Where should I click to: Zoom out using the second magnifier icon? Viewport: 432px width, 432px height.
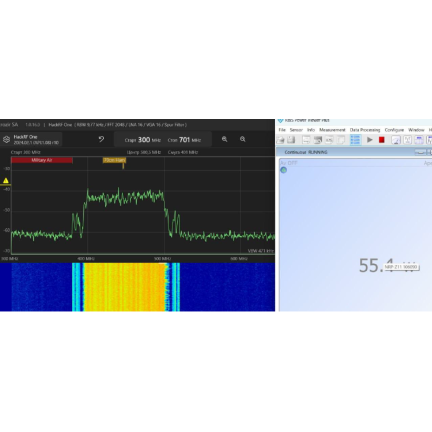tap(243, 139)
